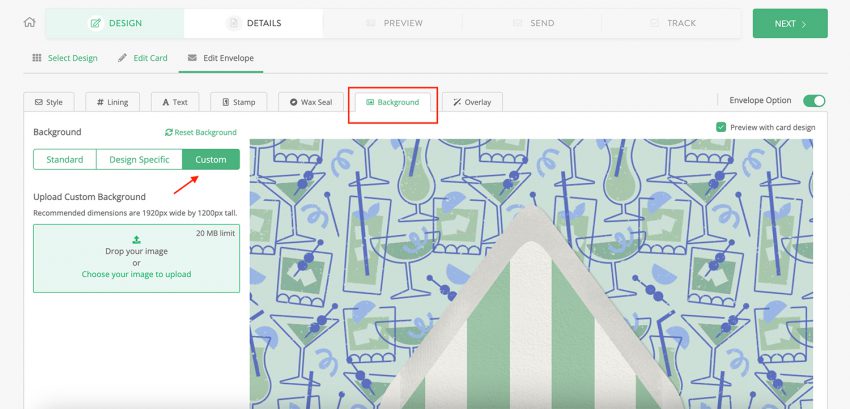Open the Lining tab
The height and width of the screenshot is (409, 850).
tap(113, 102)
